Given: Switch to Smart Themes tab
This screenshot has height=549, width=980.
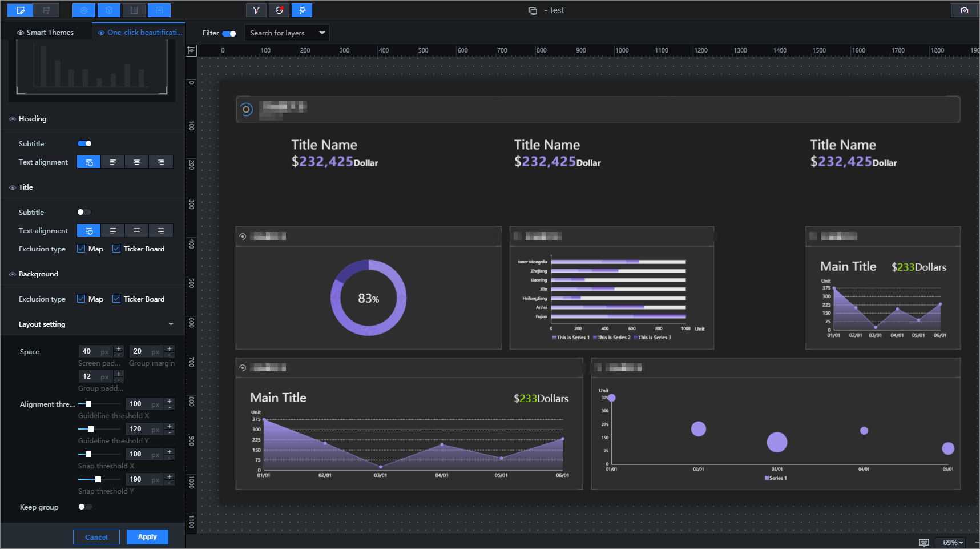Looking at the screenshot, I should click(46, 33).
